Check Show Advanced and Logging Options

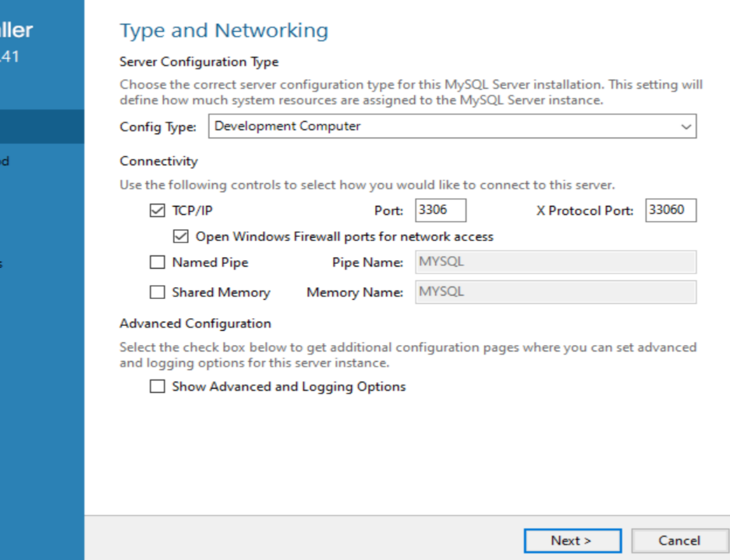tap(157, 386)
